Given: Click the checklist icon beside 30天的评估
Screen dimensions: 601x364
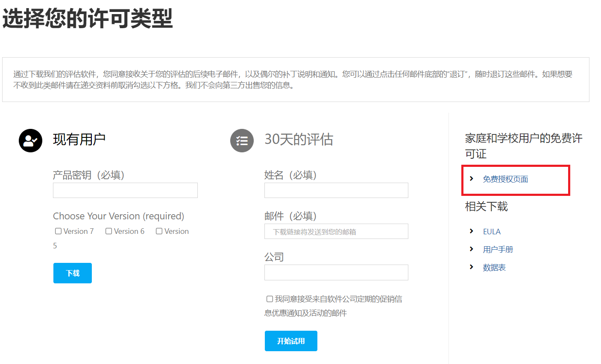Looking at the screenshot, I should coord(242,140).
